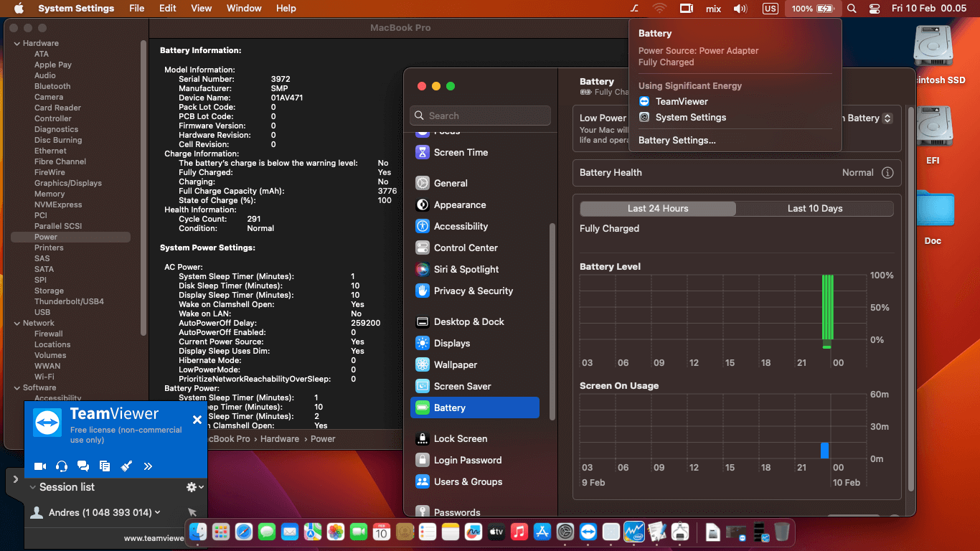Open Trash in the Dock

(x=781, y=532)
